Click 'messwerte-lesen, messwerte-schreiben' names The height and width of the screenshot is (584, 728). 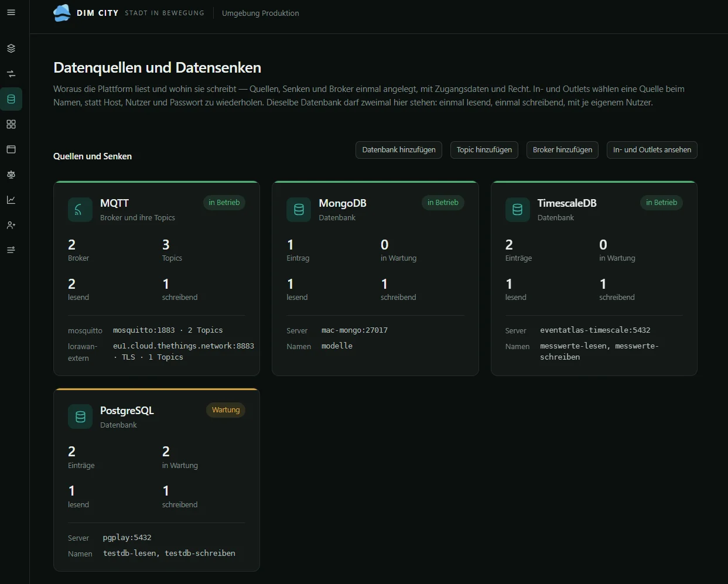coord(599,351)
